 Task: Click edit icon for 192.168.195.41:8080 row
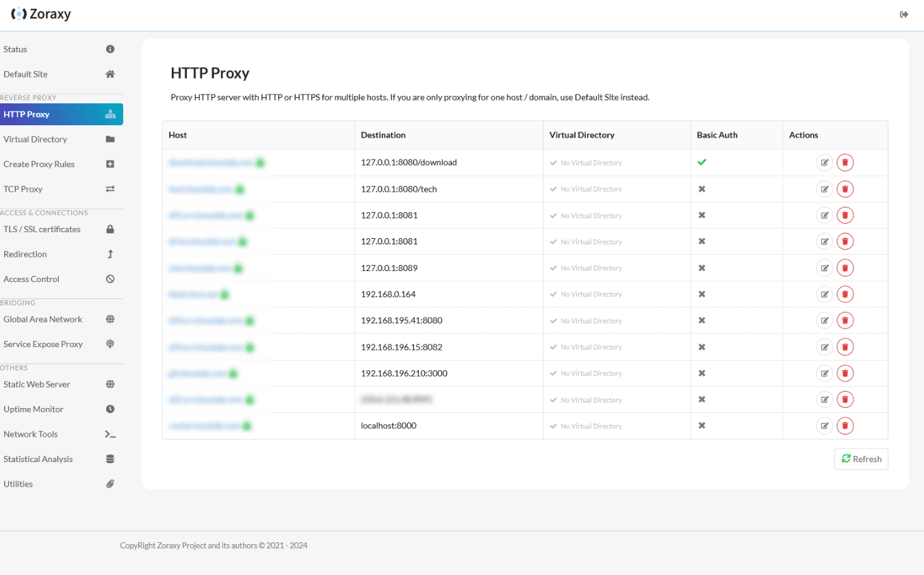[x=825, y=320]
